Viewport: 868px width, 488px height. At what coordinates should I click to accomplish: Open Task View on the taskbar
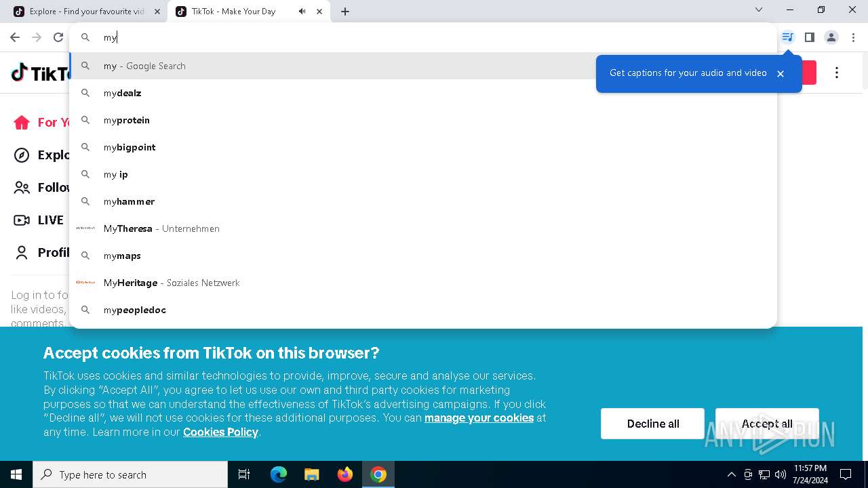pyautogui.click(x=244, y=474)
